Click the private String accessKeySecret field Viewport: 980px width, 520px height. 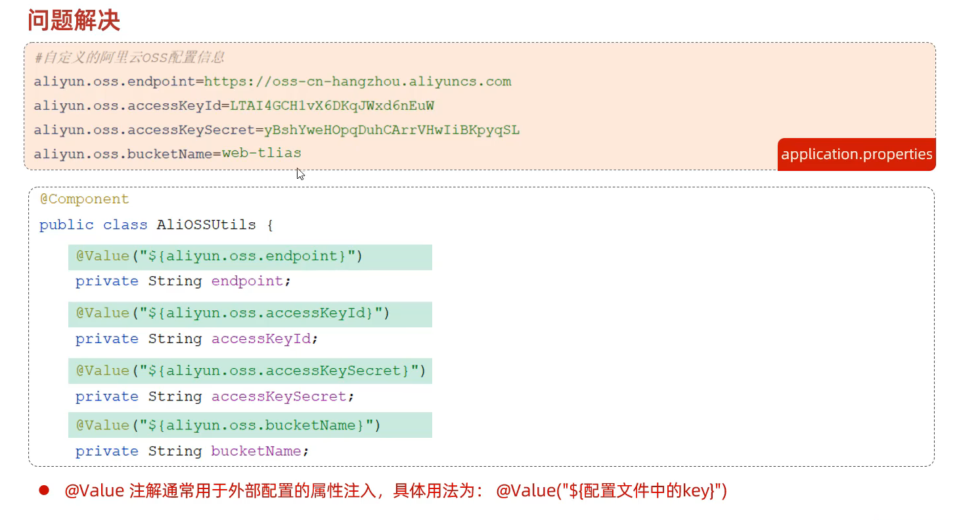(215, 397)
